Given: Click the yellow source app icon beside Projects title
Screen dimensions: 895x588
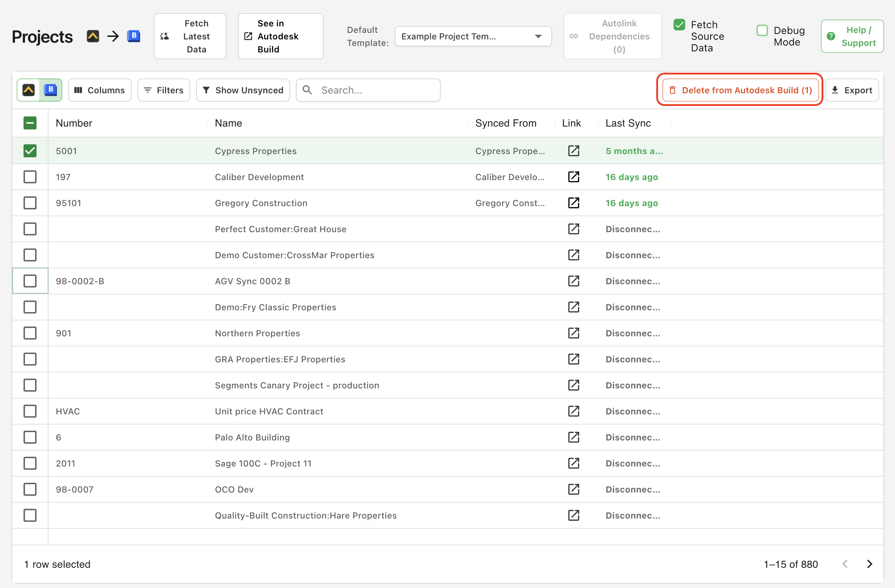Looking at the screenshot, I should tap(93, 36).
